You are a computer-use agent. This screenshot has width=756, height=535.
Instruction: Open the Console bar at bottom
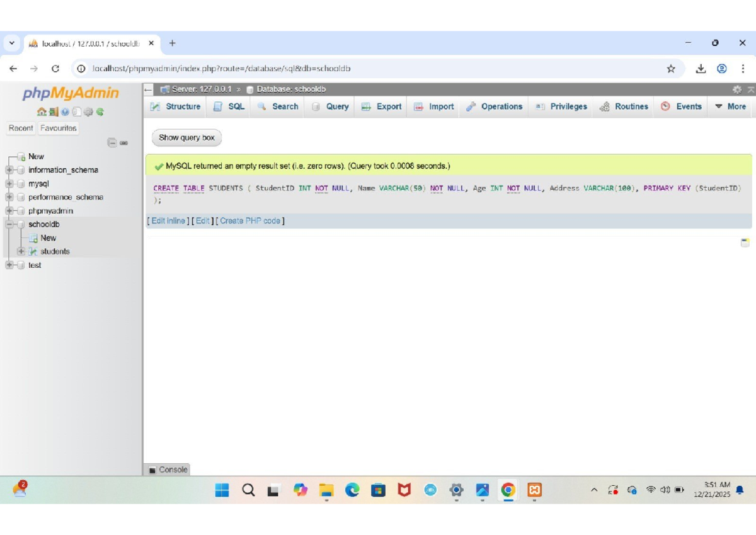pyautogui.click(x=168, y=469)
